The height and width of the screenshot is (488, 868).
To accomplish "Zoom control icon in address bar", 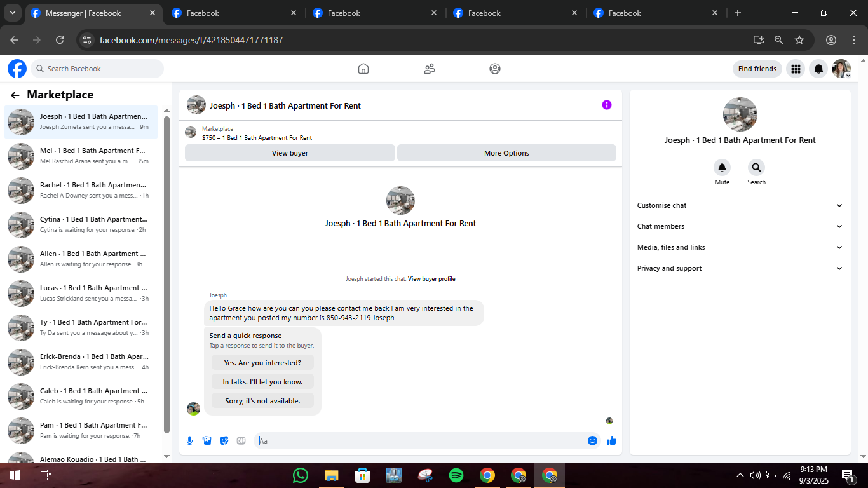I will (x=779, y=40).
